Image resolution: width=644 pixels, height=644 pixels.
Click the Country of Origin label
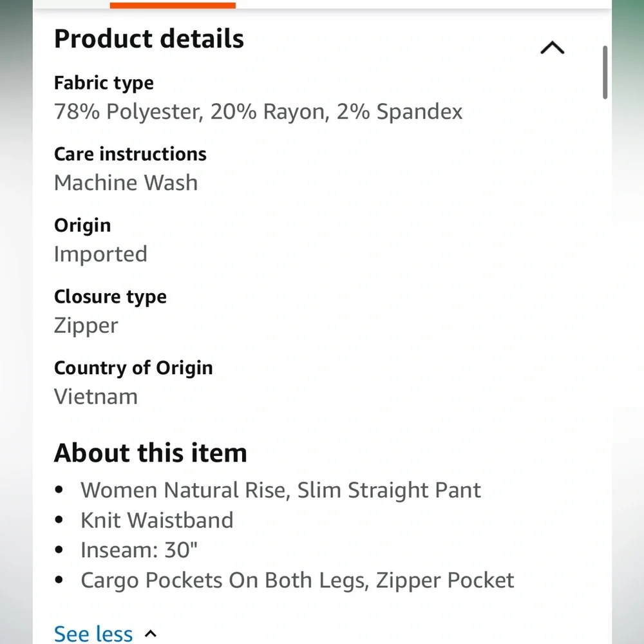click(133, 368)
